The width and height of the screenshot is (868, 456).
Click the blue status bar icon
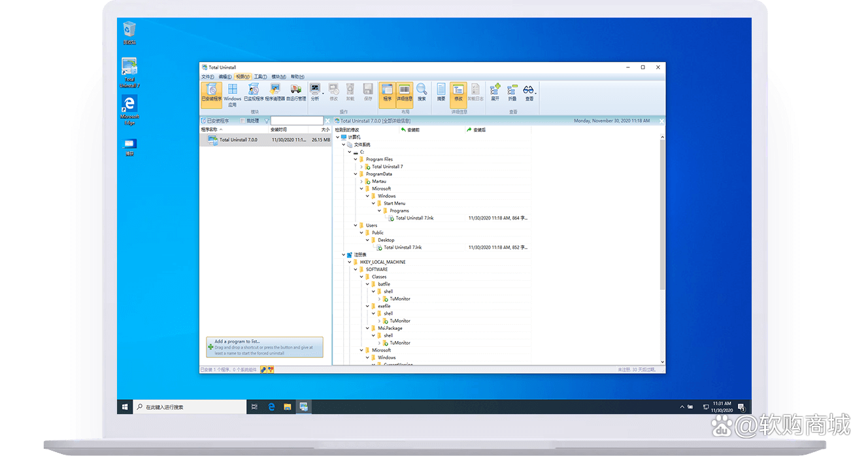coord(263,369)
